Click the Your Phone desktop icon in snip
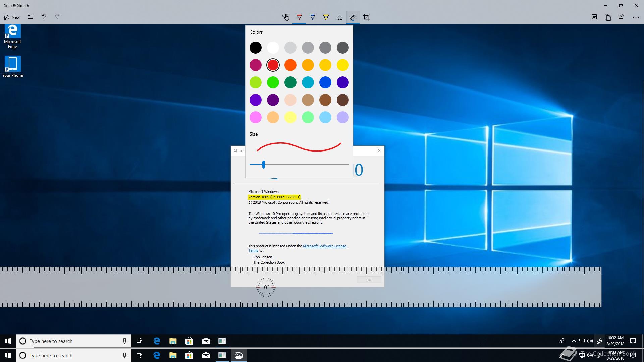The image size is (644, 362). tap(12, 66)
